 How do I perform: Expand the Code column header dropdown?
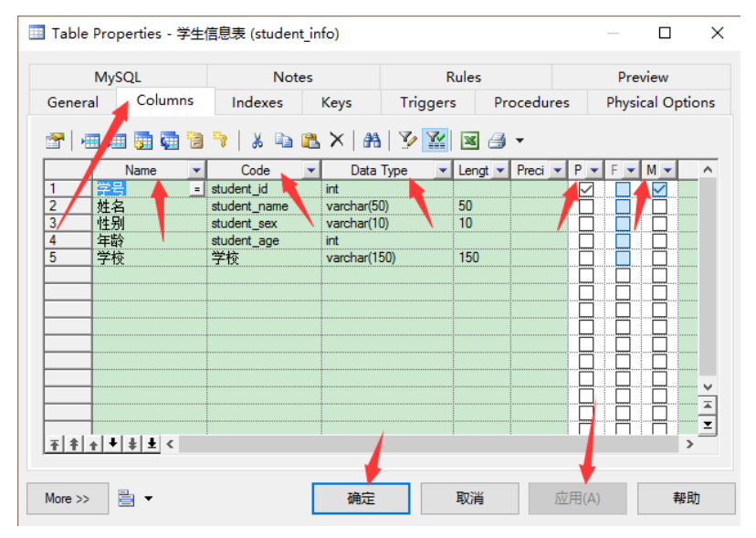tap(310, 171)
